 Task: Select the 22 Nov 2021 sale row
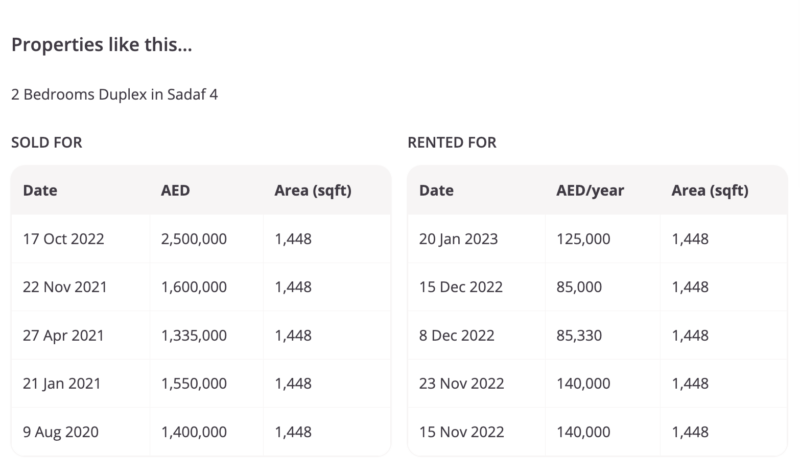[201, 287]
